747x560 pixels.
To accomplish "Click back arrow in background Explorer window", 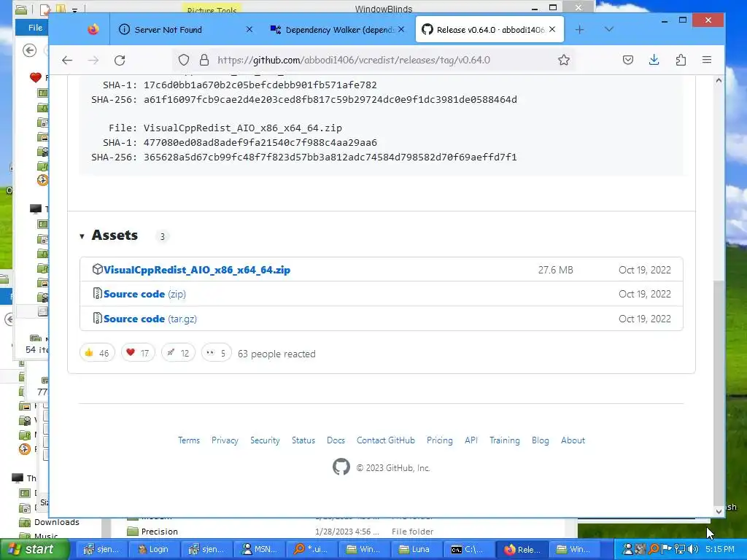I will [29, 50].
